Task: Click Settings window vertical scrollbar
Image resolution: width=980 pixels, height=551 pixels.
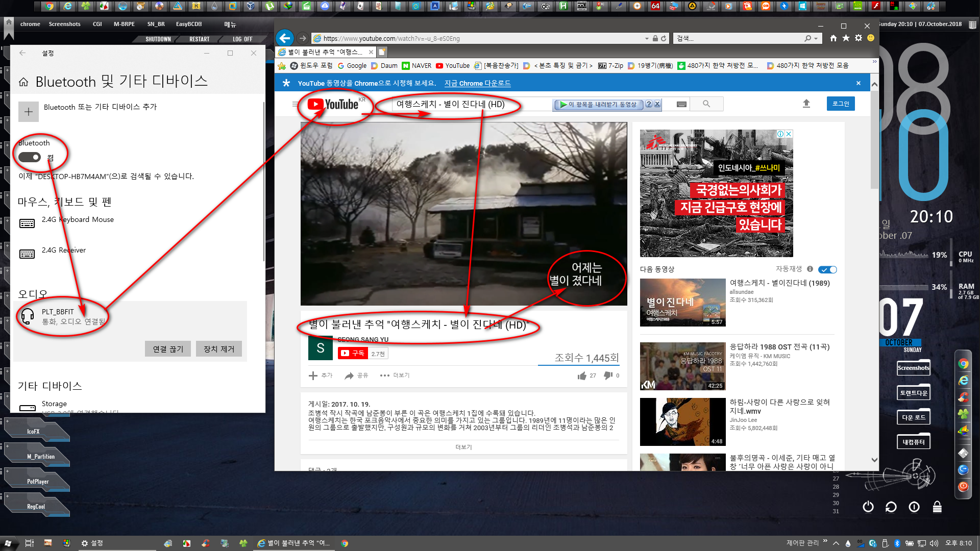Action: [263, 181]
